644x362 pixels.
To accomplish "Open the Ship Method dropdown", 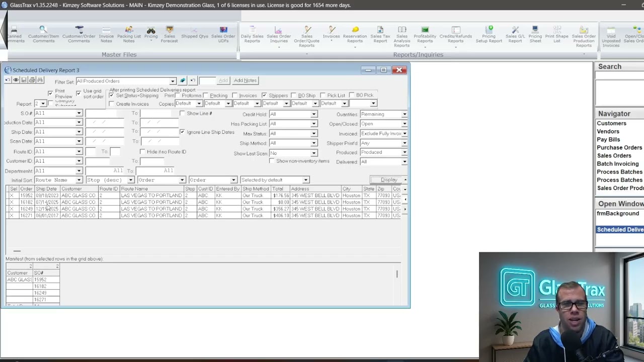I will 313,143.
